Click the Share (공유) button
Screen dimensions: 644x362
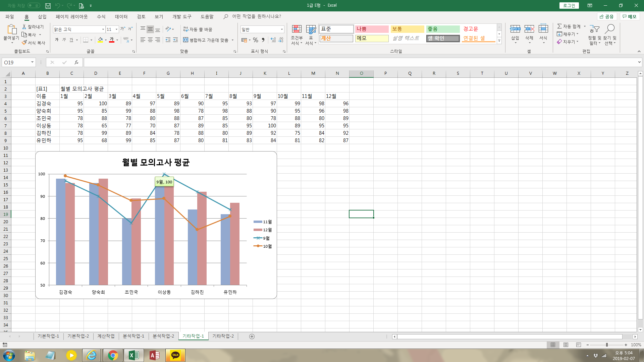pyautogui.click(x=607, y=16)
